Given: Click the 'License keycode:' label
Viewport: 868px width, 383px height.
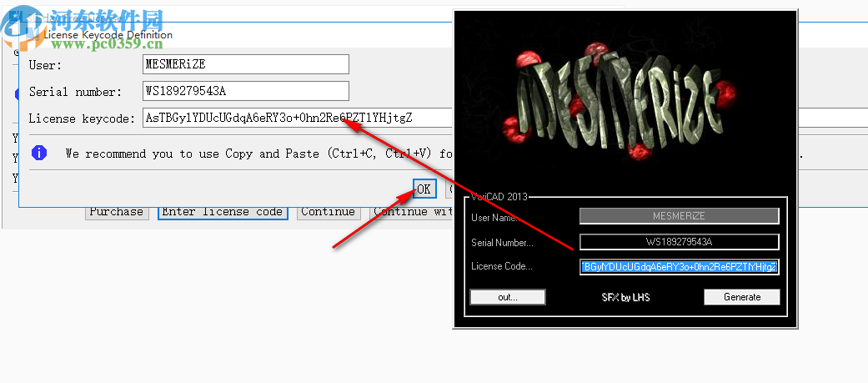Looking at the screenshot, I should [x=82, y=118].
